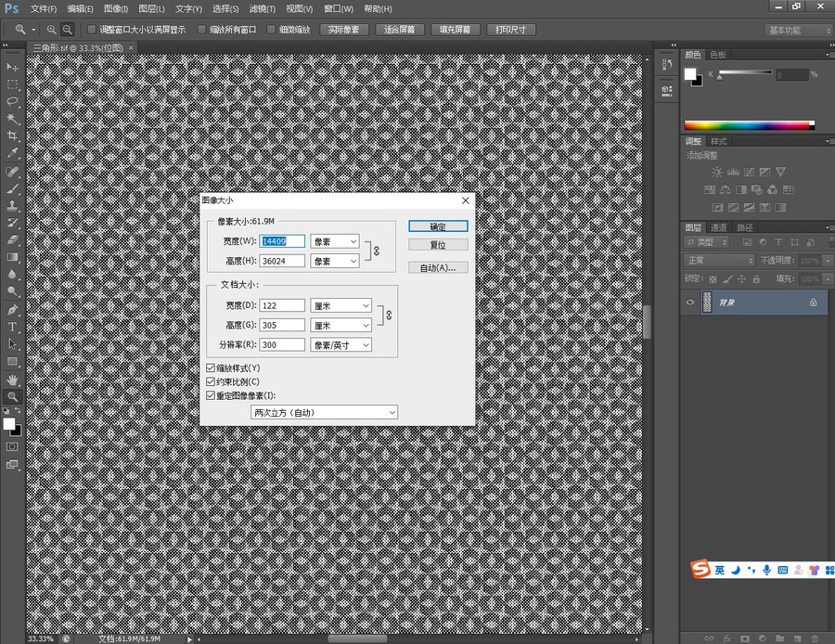Select the Crop tool

coord(12,135)
